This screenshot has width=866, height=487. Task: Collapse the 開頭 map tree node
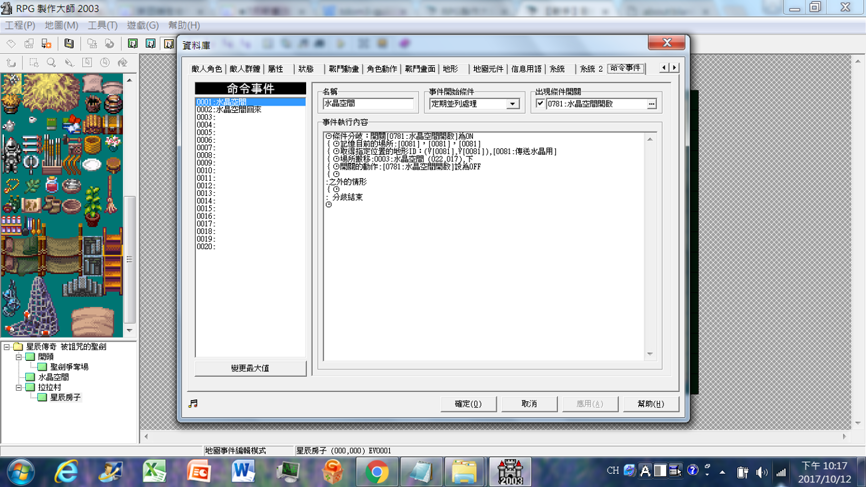click(x=18, y=357)
